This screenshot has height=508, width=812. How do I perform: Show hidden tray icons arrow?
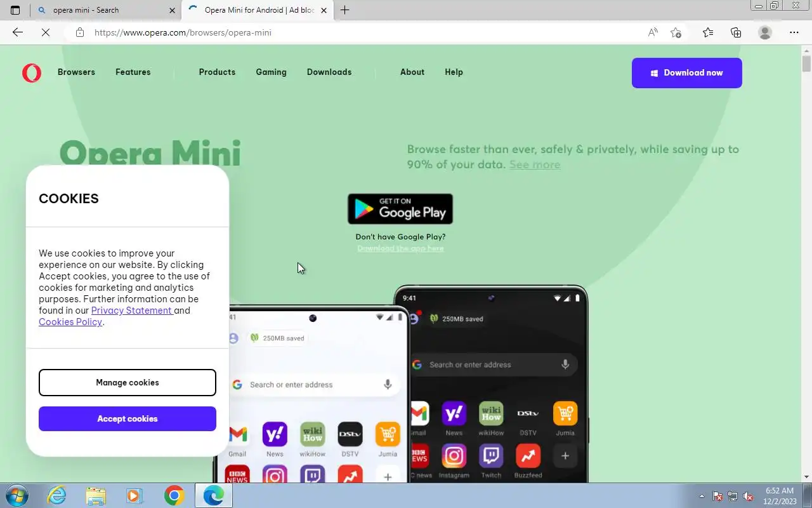[x=702, y=496]
